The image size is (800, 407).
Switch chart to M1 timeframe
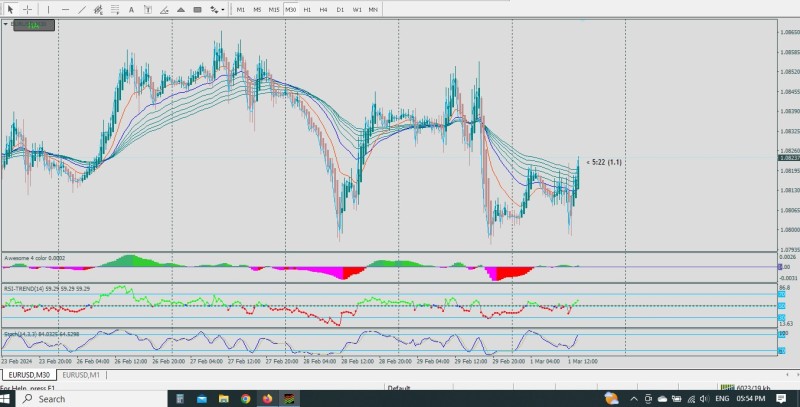(x=241, y=9)
